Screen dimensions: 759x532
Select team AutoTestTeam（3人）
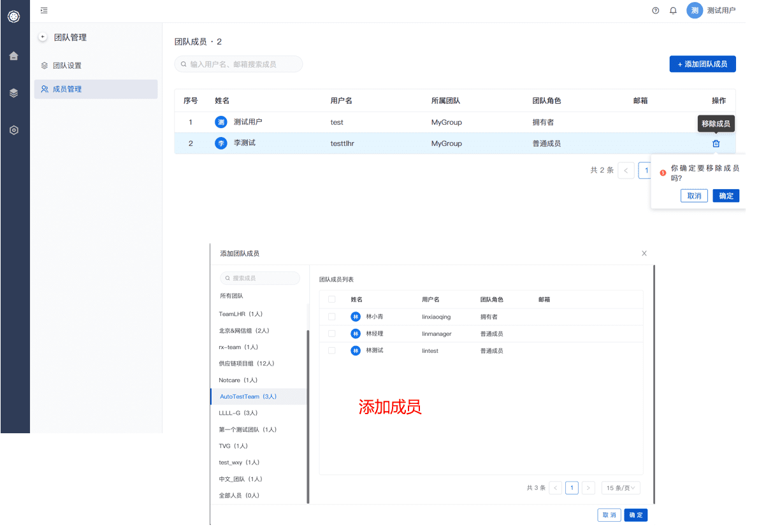point(259,396)
